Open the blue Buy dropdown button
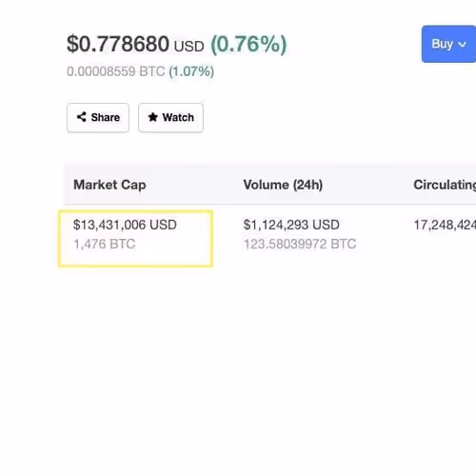This screenshot has width=476, height=476. [x=448, y=44]
